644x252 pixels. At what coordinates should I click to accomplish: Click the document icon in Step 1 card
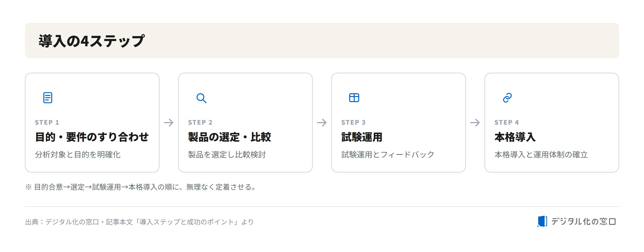48,98
